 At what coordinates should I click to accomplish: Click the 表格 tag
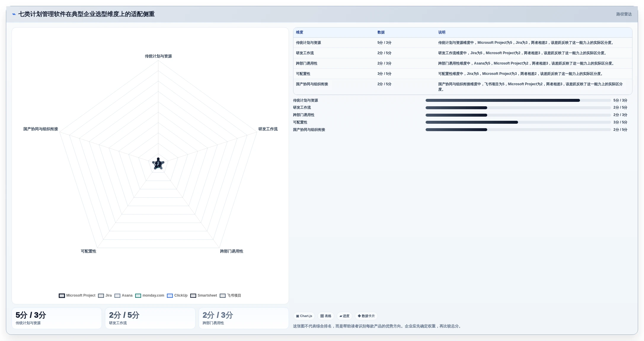pos(326,316)
